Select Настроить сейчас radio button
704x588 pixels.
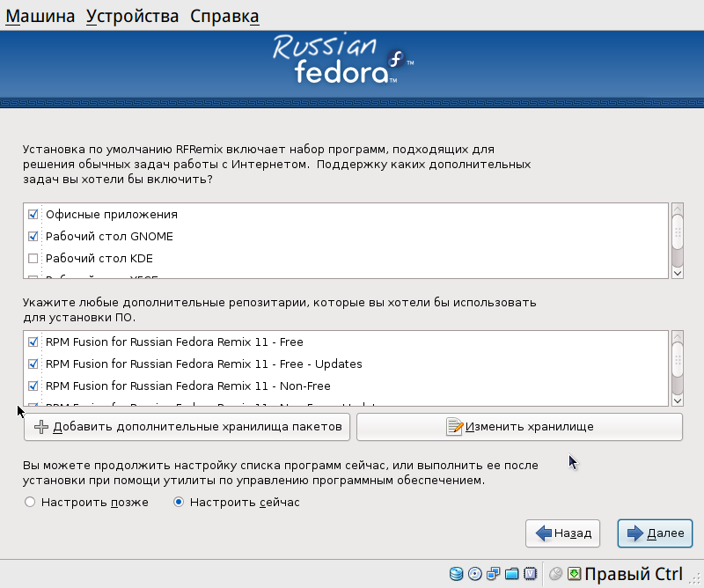point(179,502)
